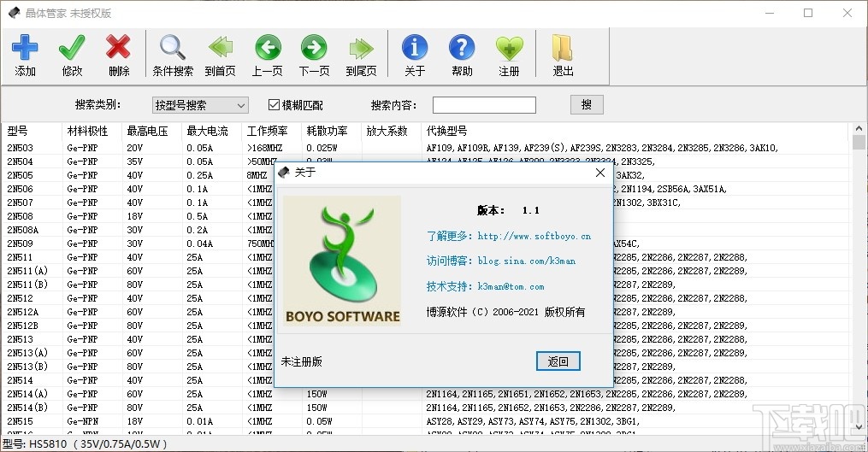
Task: Select the 2N512B model cell
Action: [23, 326]
